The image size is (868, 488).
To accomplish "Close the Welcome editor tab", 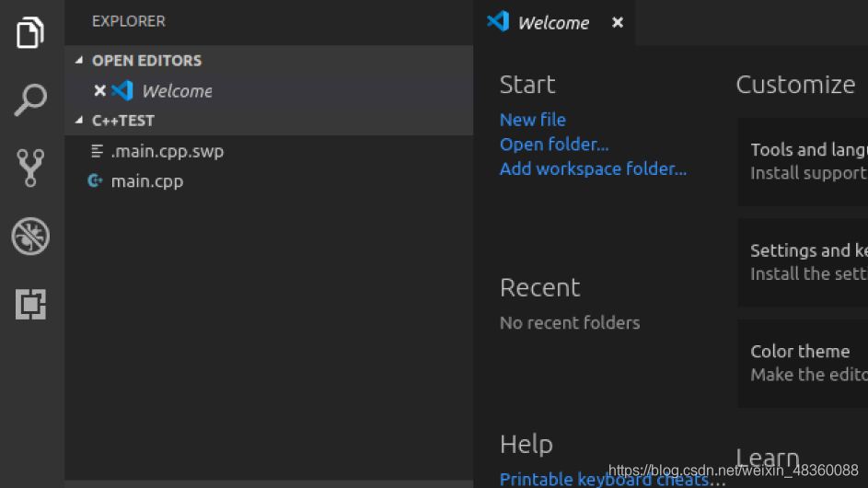I will (618, 22).
